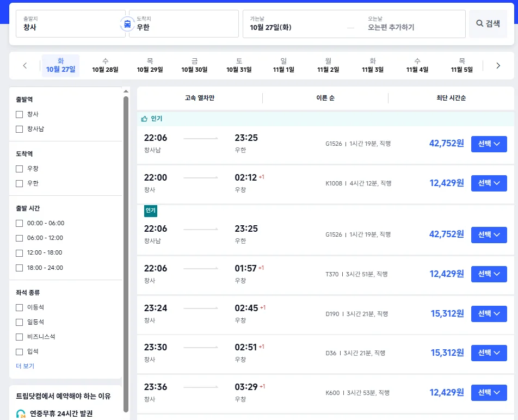Click the 23:24 departure time text

156,308
